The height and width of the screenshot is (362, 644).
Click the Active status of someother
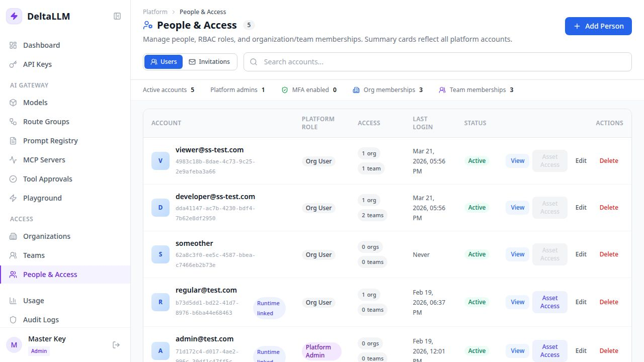click(x=477, y=254)
